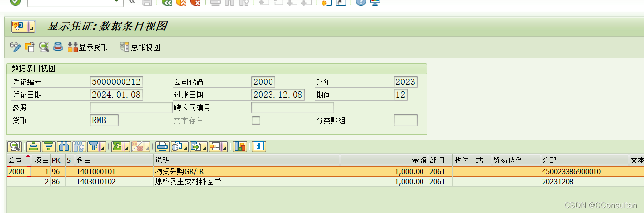Viewport: 644px width, 213px height.
Task: Toggle the 文本存在 checkbox
Action: [256, 120]
